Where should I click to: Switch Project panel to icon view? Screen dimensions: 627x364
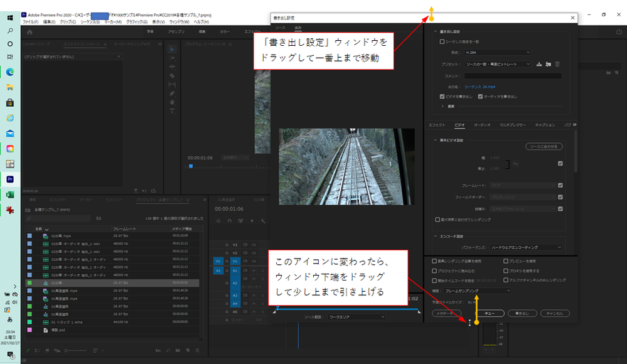(47, 350)
